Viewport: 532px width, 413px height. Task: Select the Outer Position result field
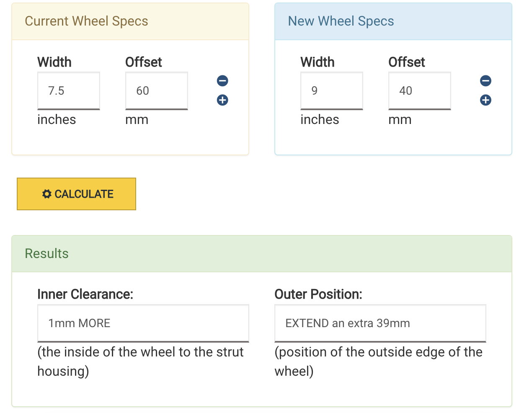(x=380, y=323)
